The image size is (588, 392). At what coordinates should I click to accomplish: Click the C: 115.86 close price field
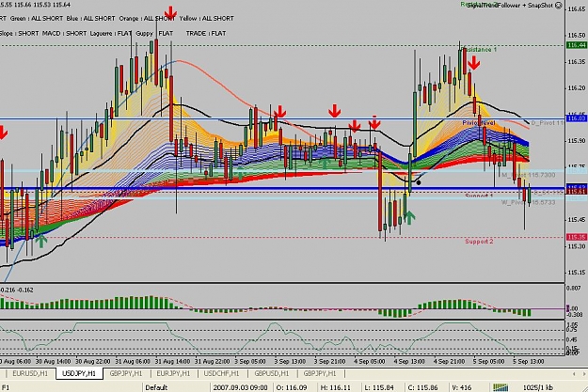(x=423, y=387)
